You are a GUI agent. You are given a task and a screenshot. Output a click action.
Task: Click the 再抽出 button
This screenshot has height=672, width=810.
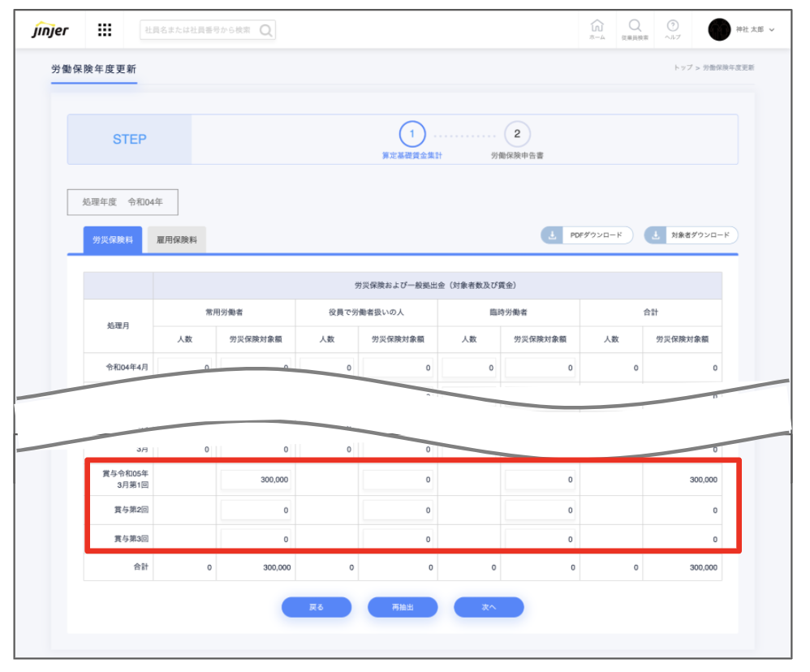pyautogui.click(x=403, y=607)
